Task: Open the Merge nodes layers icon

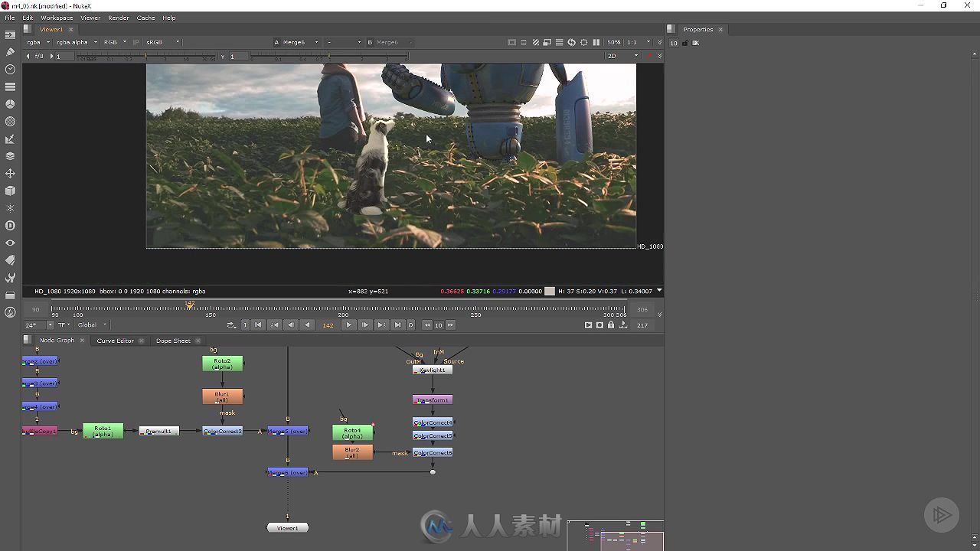Action: point(10,156)
